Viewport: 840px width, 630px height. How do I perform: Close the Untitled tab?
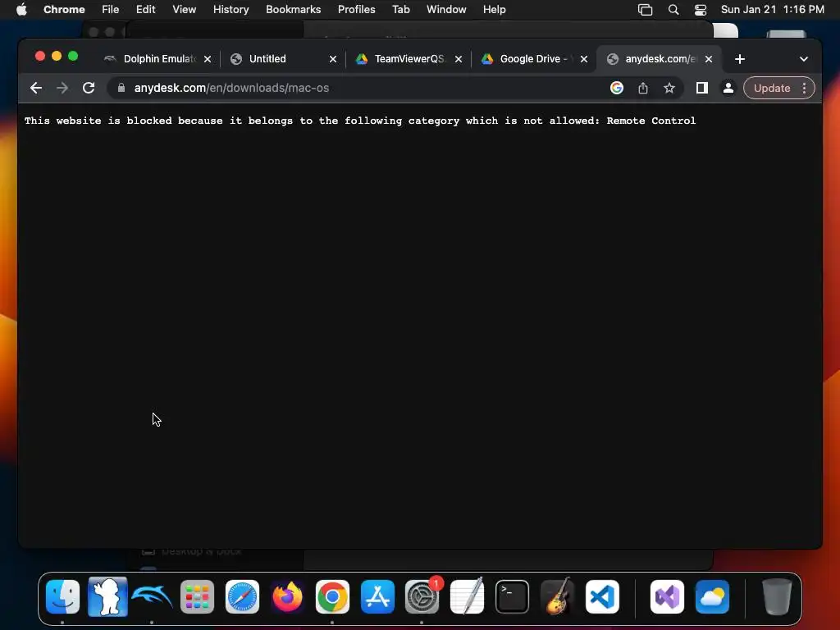point(333,59)
